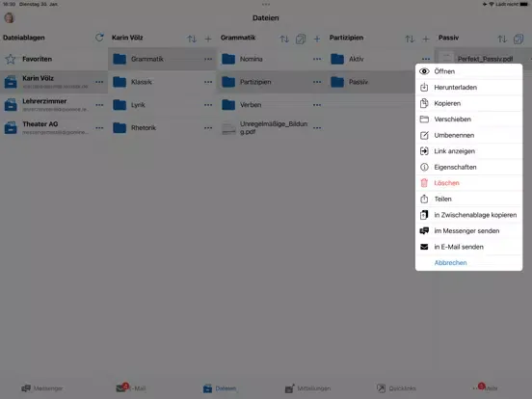Viewport: 532px width, 399px height.
Task: Sort the Karin Völz column
Action: 192,39
